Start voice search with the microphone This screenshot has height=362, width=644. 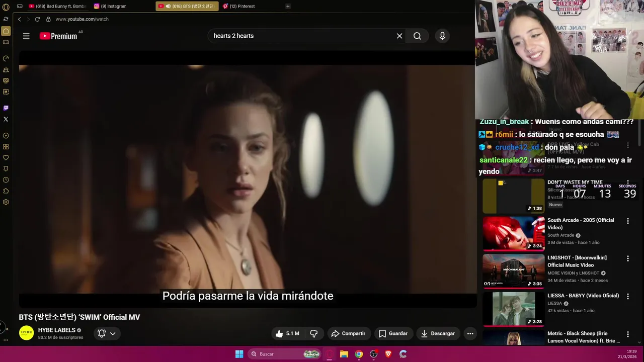click(x=442, y=36)
